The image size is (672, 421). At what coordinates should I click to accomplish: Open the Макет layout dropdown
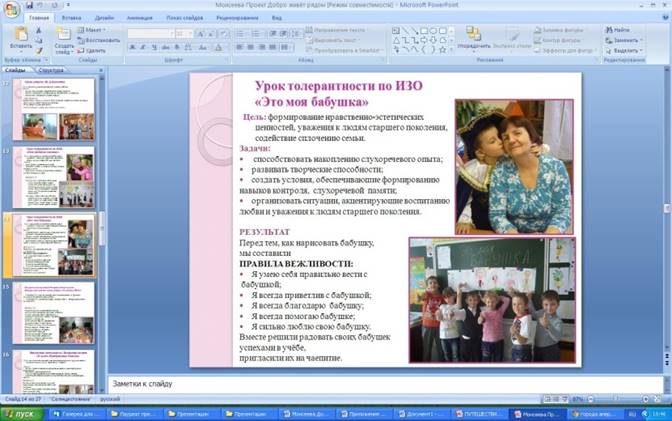pos(92,30)
